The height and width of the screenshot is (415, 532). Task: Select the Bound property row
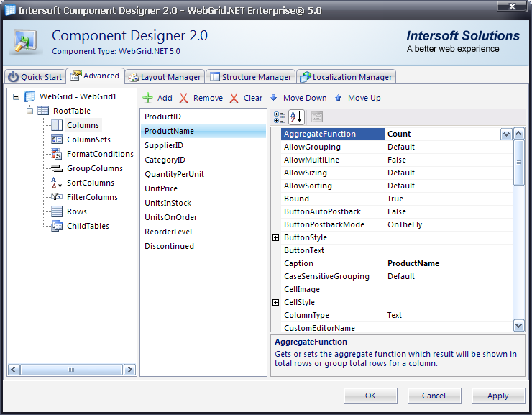coord(397,199)
